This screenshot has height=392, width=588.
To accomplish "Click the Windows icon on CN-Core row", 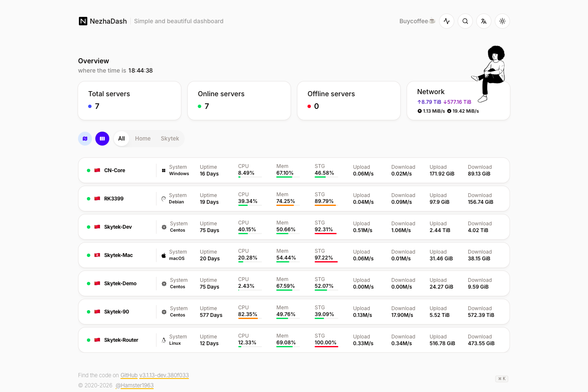I will coord(164,170).
